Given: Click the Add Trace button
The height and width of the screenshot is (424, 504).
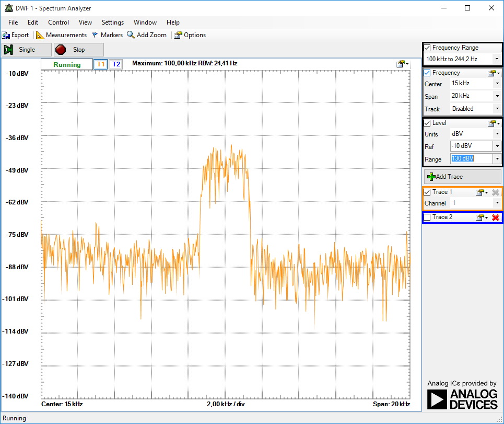Looking at the screenshot, I should click(462, 177).
